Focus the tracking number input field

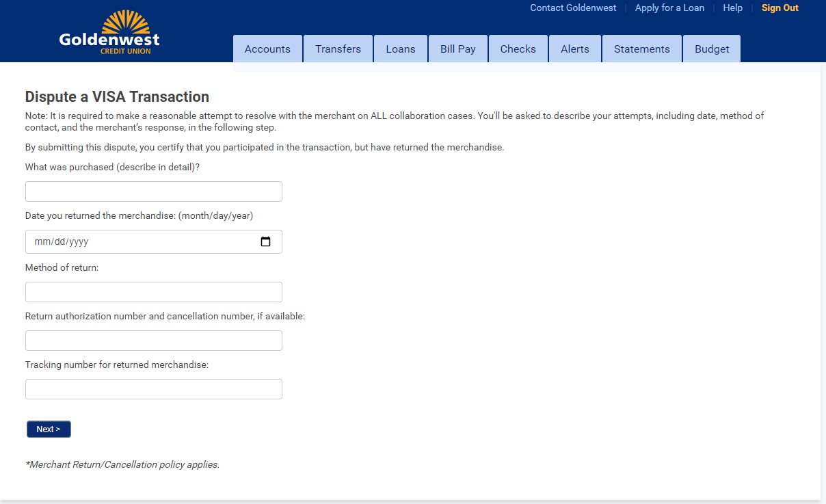154,389
